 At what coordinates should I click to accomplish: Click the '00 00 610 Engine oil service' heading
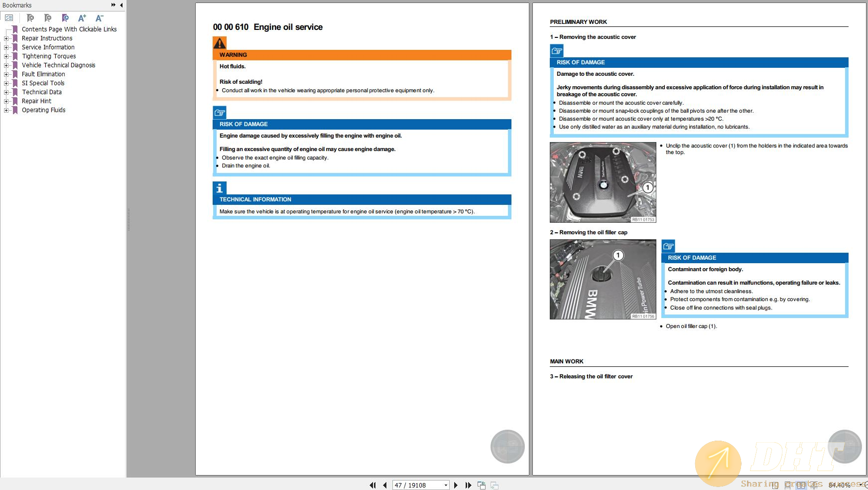[268, 27]
